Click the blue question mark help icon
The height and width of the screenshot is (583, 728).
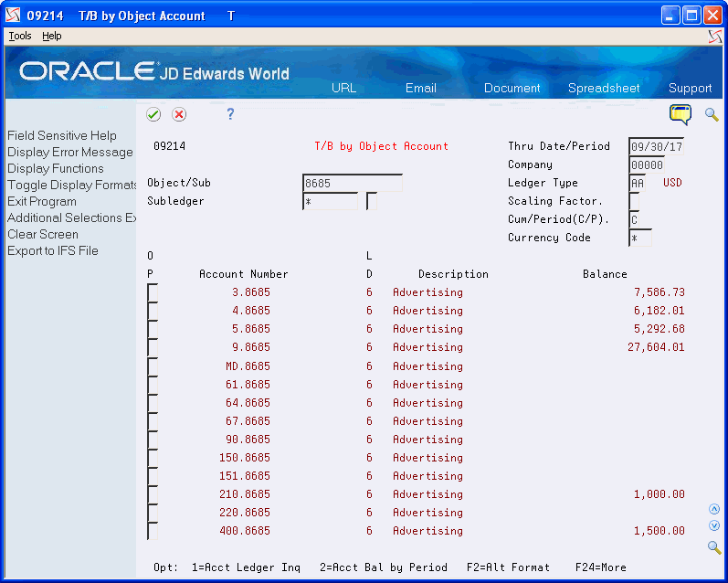point(230,114)
